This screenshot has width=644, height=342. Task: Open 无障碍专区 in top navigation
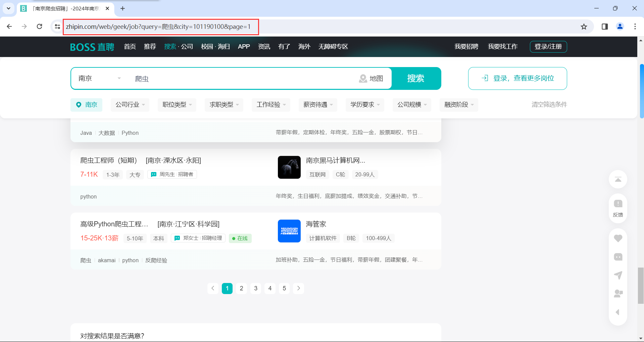333,47
